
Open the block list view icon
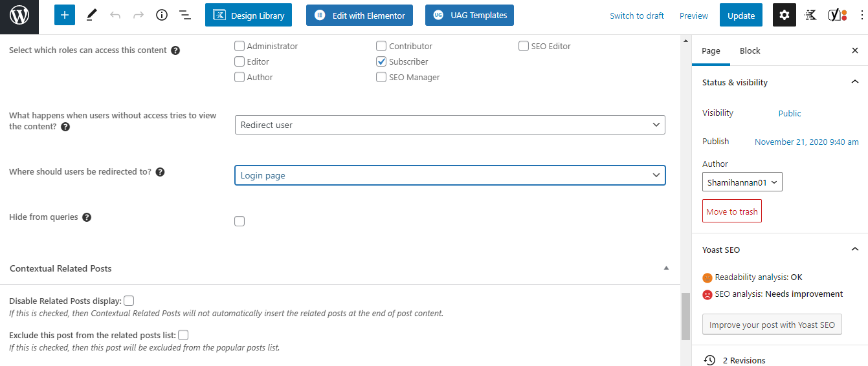pos(184,15)
